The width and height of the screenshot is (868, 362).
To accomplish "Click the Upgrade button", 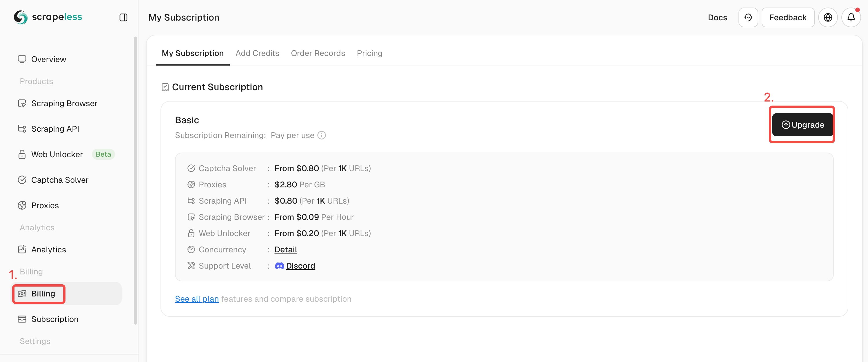I will tap(802, 124).
